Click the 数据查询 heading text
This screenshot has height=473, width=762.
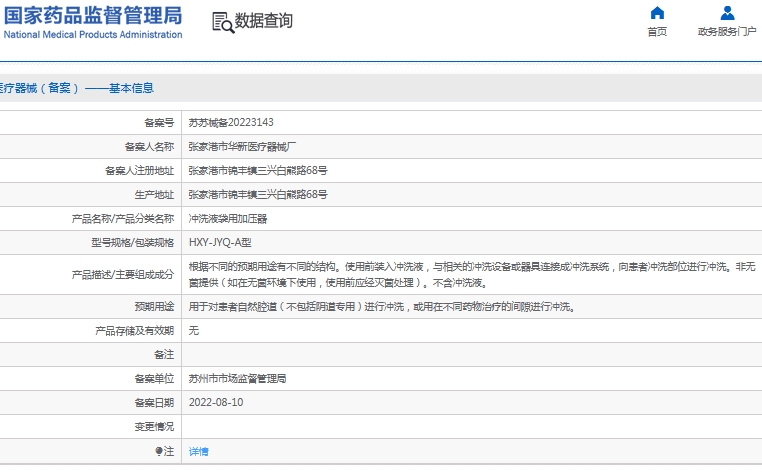point(264,21)
